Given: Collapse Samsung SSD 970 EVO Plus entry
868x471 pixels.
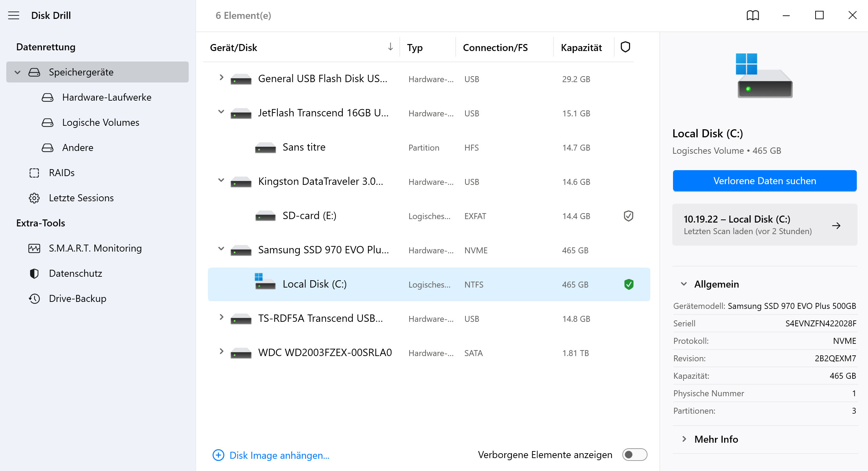Looking at the screenshot, I should click(x=221, y=248).
